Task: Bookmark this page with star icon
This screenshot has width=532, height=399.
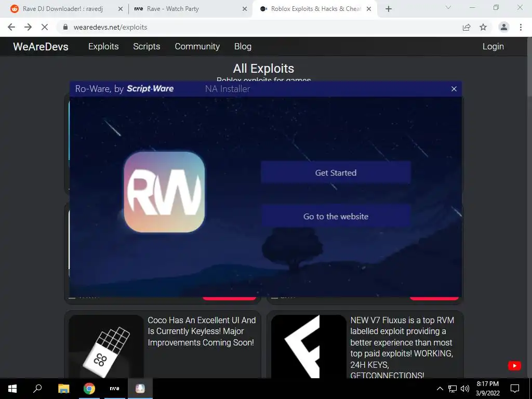Action: click(x=483, y=27)
